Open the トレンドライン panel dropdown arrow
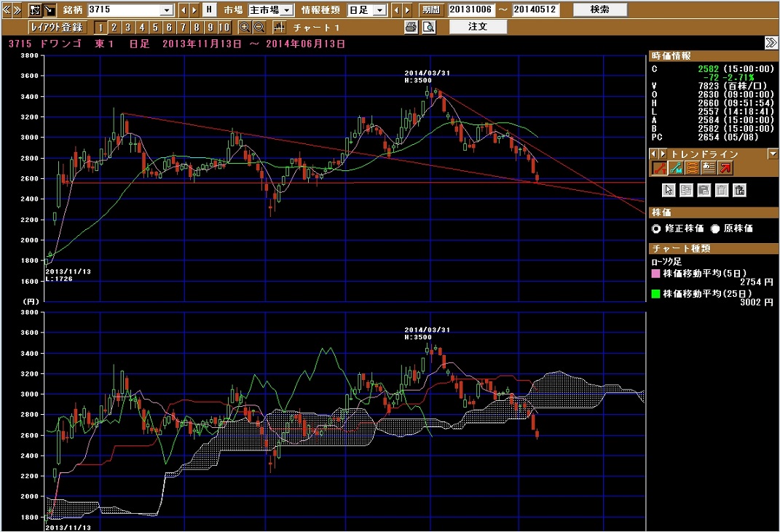 coord(773,154)
